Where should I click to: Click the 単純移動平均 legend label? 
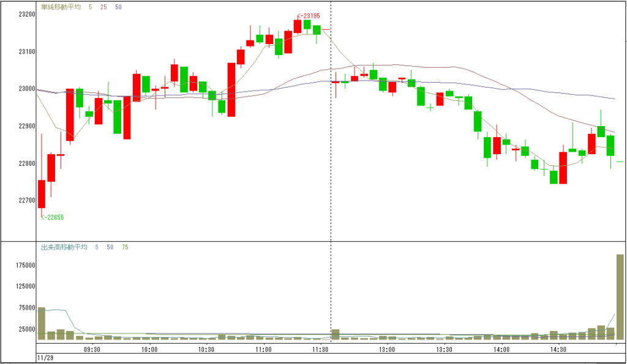[61, 7]
